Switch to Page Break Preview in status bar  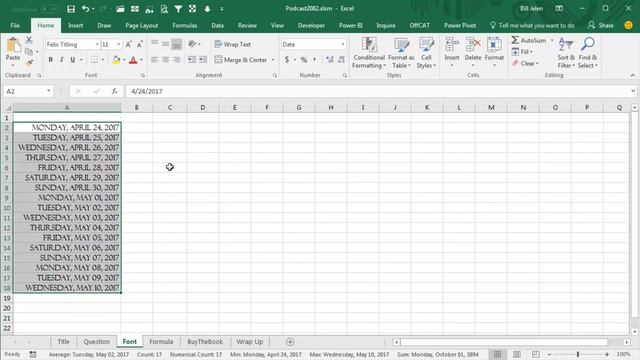(x=536, y=354)
